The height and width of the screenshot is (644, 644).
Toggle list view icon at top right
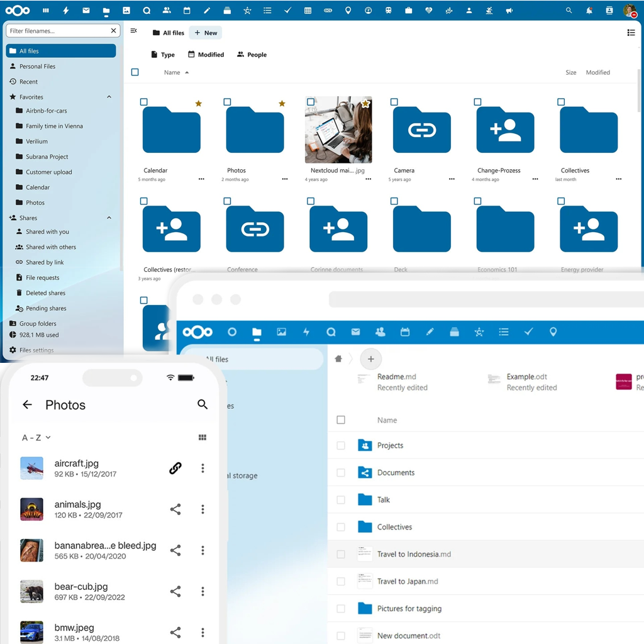631,33
